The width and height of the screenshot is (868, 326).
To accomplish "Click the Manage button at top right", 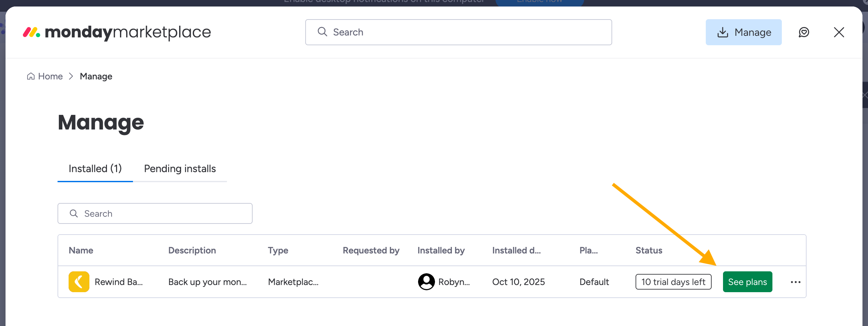I will click(x=744, y=32).
